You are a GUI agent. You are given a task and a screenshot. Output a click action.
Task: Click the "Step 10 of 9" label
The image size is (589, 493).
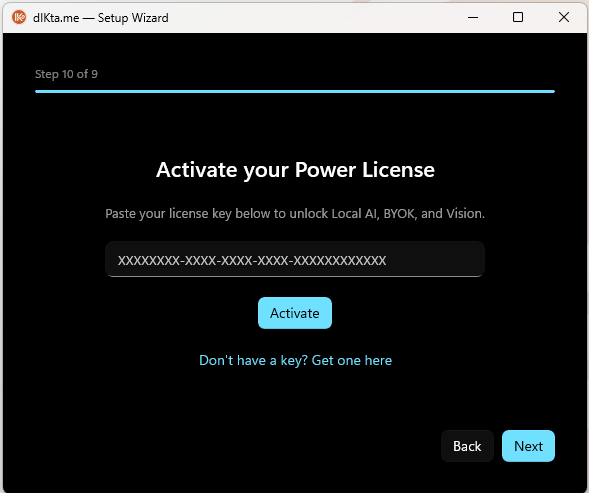point(66,74)
